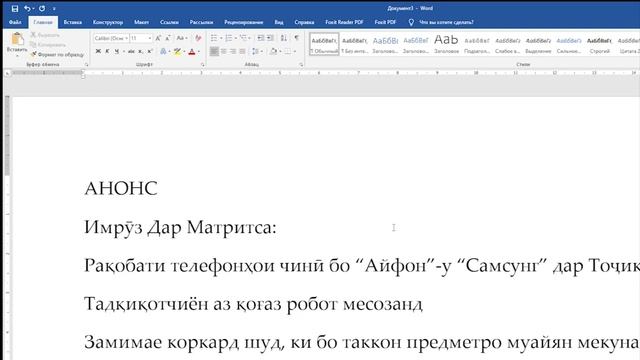Open the Файл tab
Viewport: 640px width, 360px height.
click(15, 22)
